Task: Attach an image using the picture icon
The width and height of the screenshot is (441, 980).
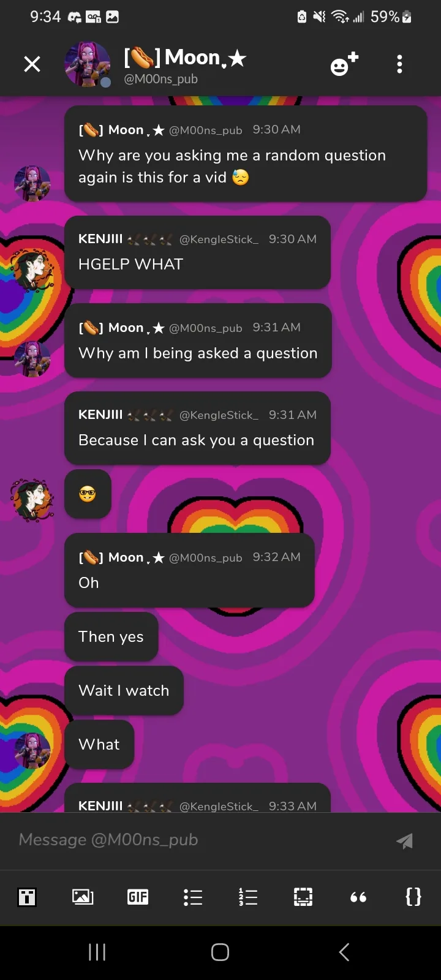Action: point(83,897)
